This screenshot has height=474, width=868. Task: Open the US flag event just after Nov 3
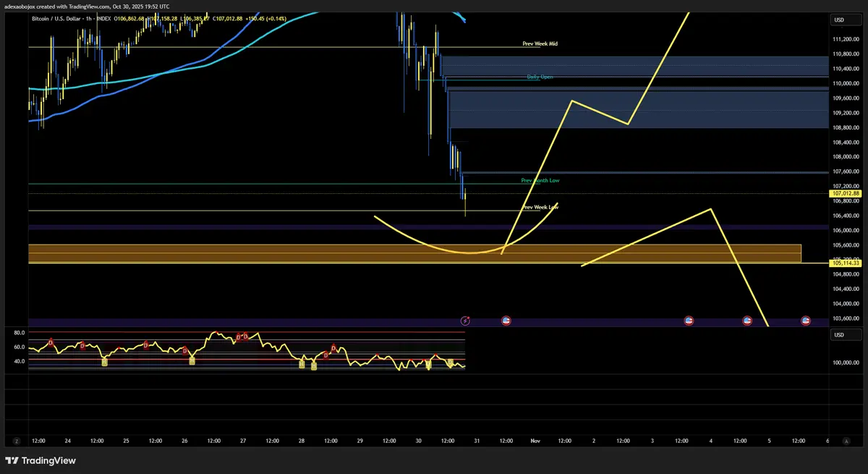(689, 320)
